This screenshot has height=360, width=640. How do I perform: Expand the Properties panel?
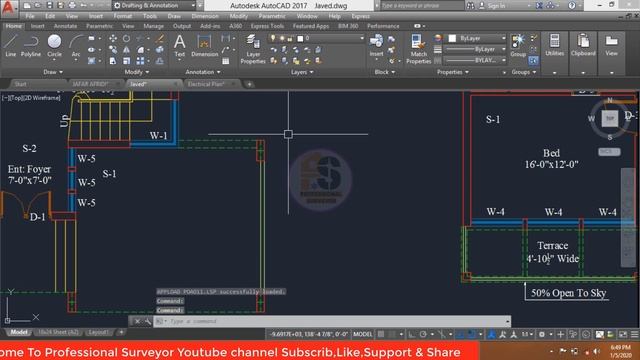(x=453, y=72)
